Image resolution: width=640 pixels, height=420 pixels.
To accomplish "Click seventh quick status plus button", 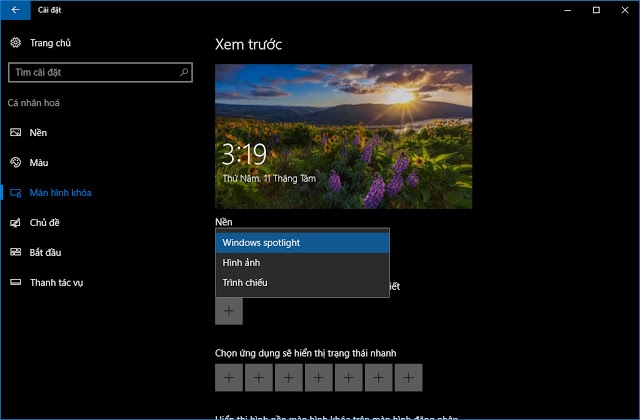I will [409, 378].
